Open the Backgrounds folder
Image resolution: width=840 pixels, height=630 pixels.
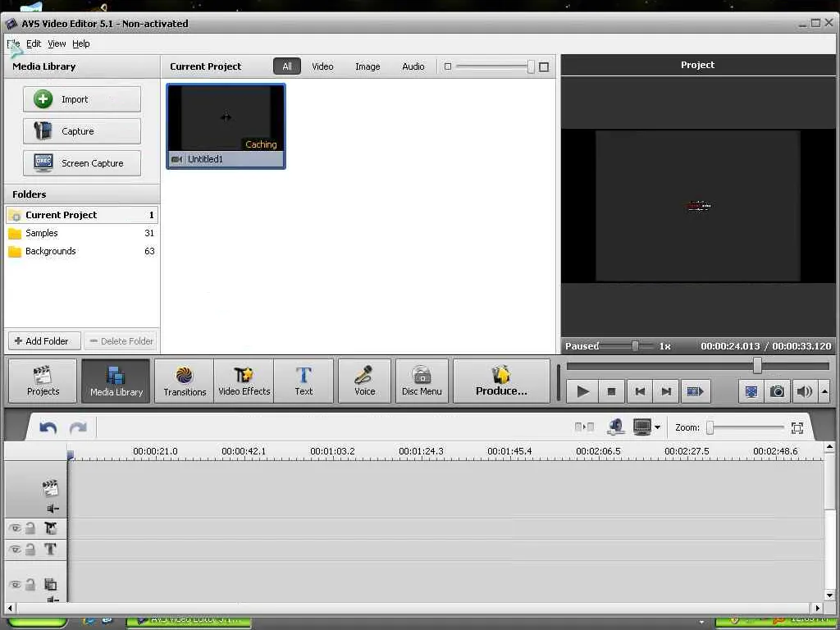[x=82, y=251]
